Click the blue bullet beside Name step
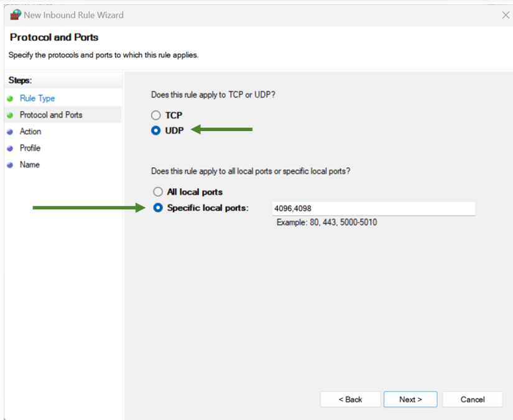This screenshot has height=420, width=513. coord(10,165)
